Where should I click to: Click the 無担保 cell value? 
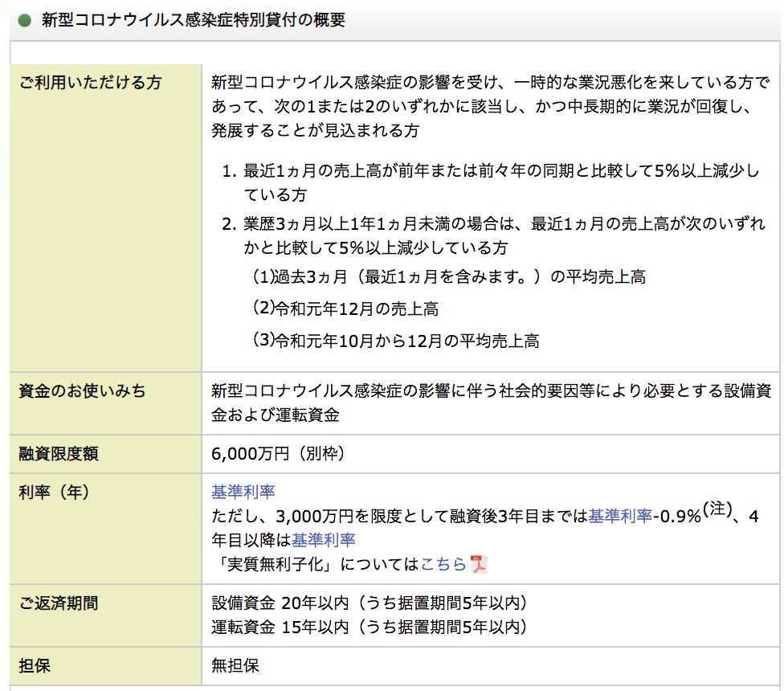point(235,665)
